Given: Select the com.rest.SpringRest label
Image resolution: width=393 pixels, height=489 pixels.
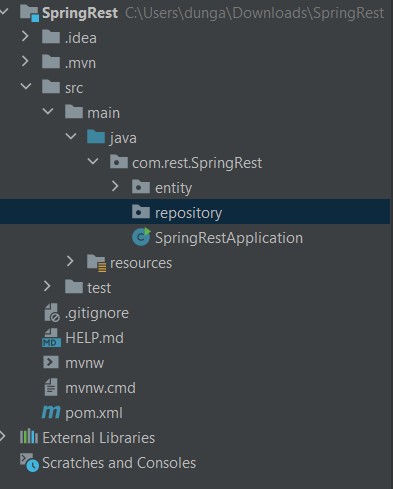Looking at the screenshot, I should (x=197, y=163).
